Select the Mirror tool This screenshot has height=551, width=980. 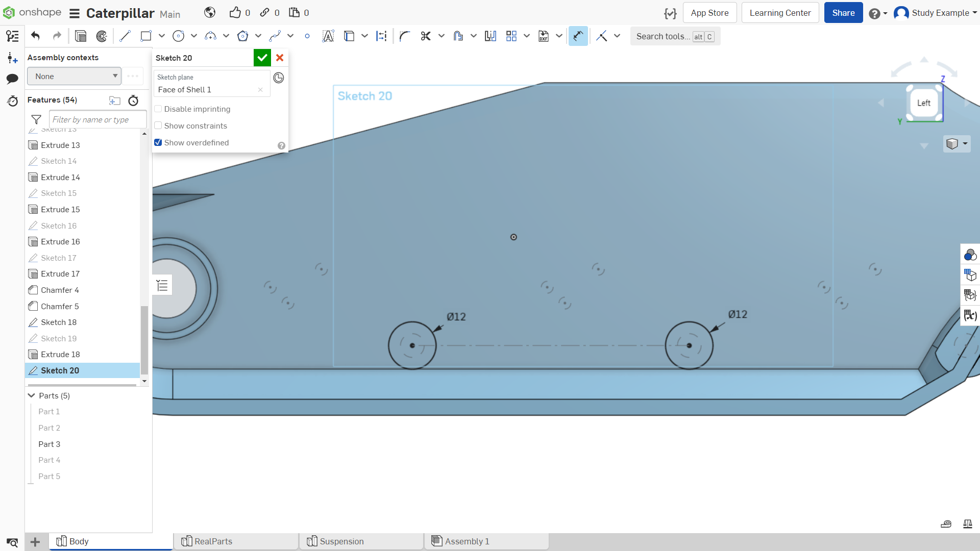tap(491, 36)
